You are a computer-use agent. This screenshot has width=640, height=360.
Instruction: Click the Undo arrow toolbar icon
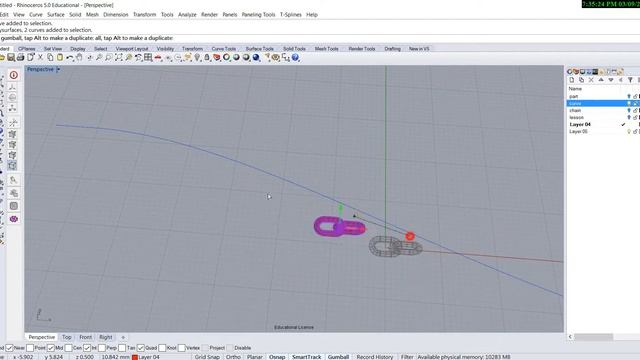[x=70, y=58]
